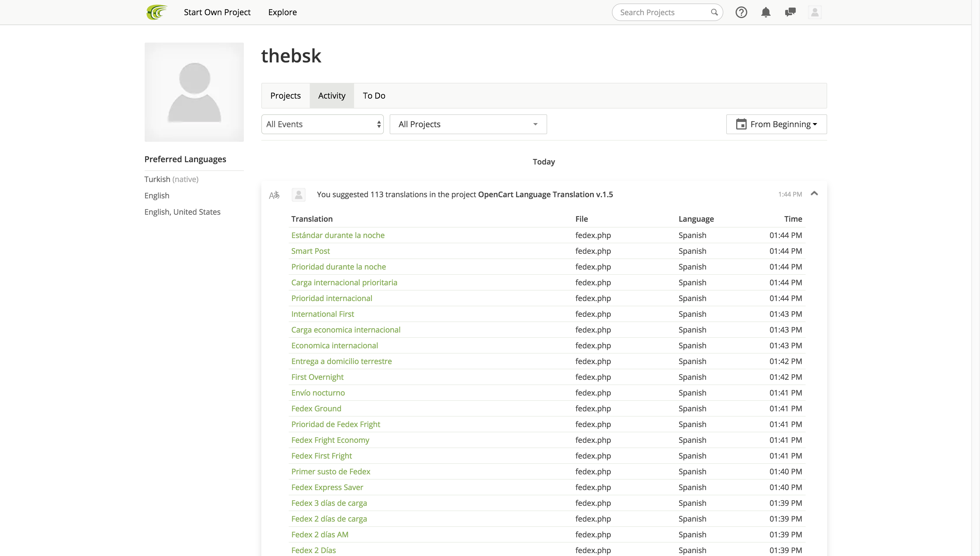Open 'Fedex Fright Economy' translation
Screen dimensions: 980x556
click(330, 440)
